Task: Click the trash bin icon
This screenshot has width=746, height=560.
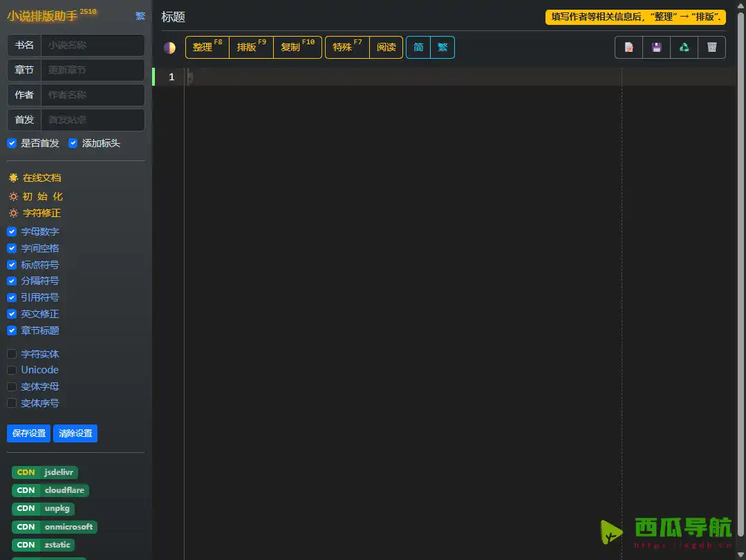Action: click(x=711, y=48)
